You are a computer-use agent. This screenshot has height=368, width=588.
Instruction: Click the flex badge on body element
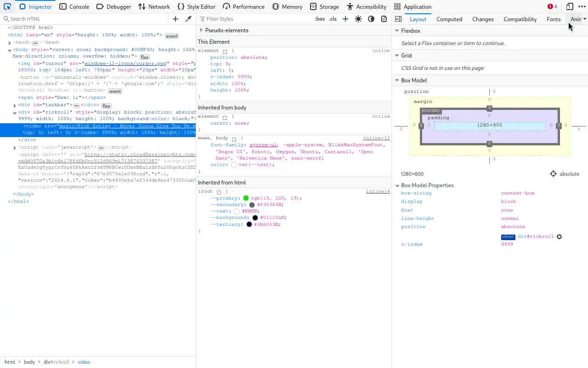pos(145,57)
